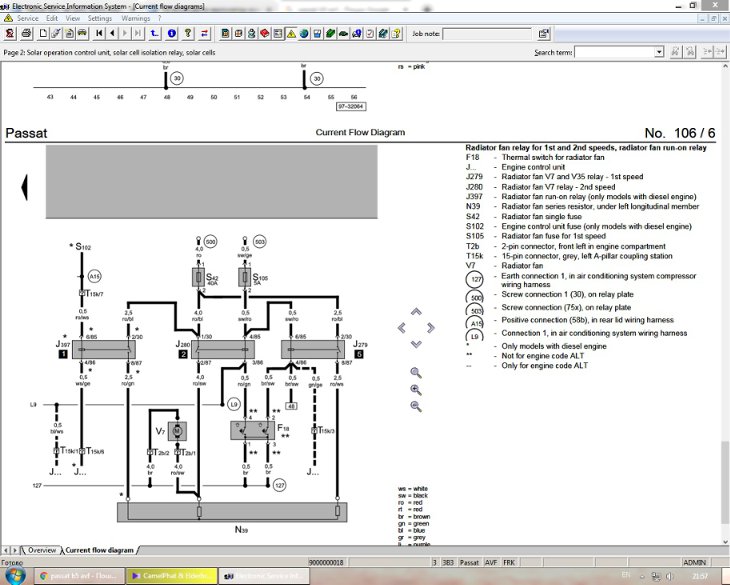Click component N39 label in diagram
The height and width of the screenshot is (585, 730).
click(241, 530)
